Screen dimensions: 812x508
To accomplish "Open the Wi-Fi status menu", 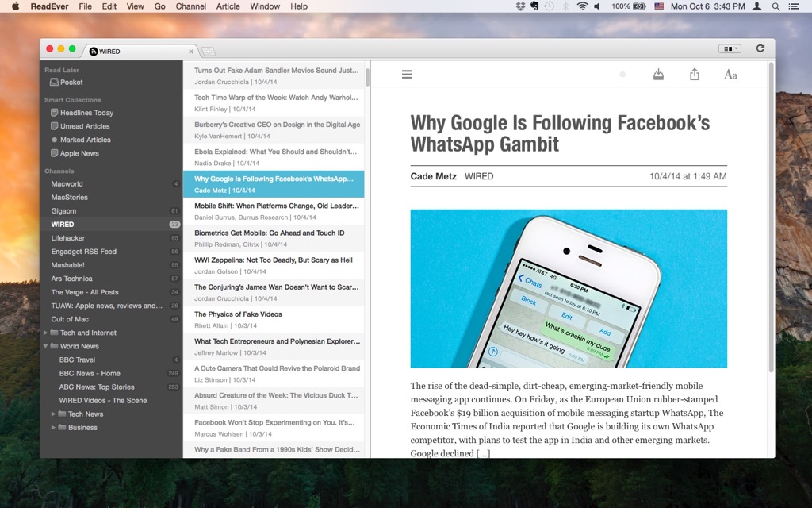I will tap(582, 6).
